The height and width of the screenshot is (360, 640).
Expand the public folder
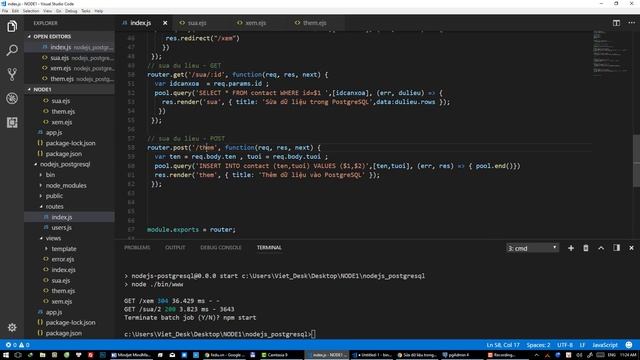click(54, 196)
